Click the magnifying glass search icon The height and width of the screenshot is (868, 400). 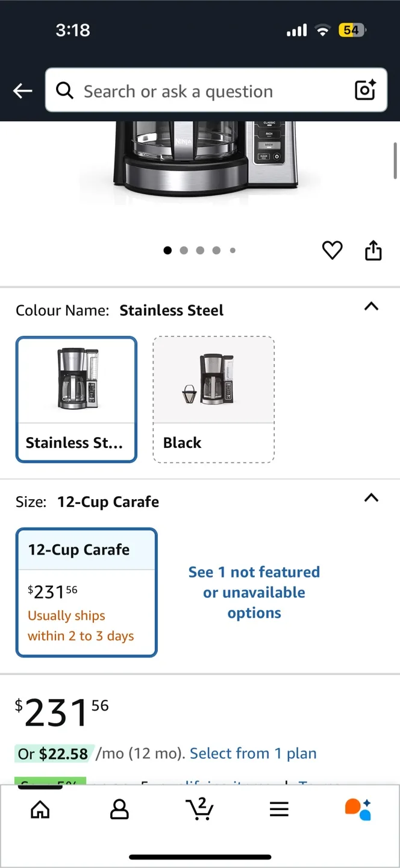pyautogui.click(x=64, y=90)
